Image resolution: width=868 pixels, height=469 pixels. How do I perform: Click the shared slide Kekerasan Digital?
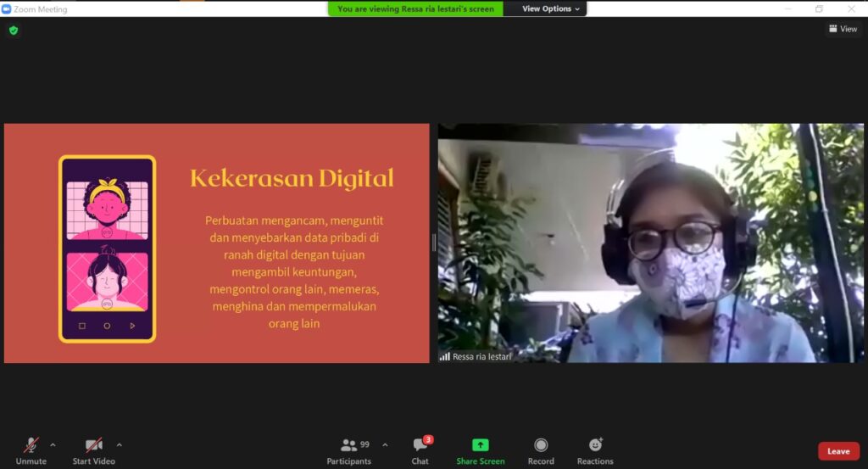click(216, 243)
